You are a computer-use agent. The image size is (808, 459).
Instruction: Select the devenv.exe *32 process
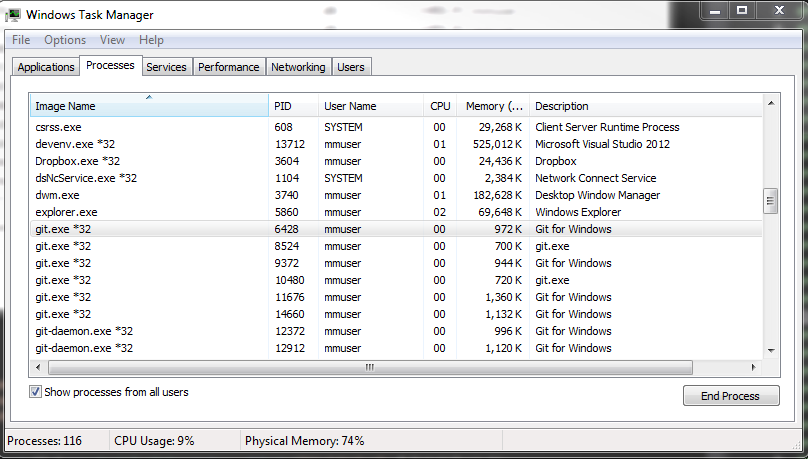pos(396,144)
